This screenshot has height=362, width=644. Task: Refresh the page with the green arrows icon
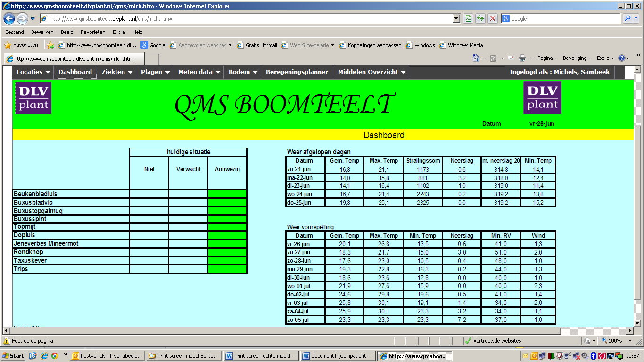[480, 19]
